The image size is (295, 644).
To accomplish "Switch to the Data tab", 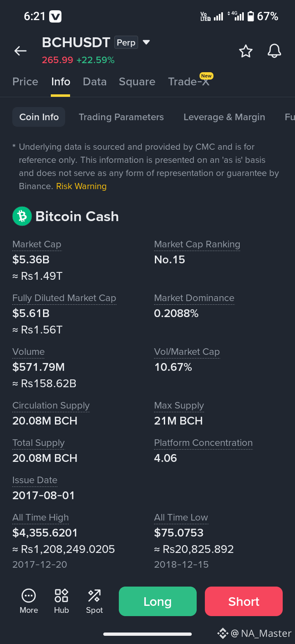I will point(95,82).
